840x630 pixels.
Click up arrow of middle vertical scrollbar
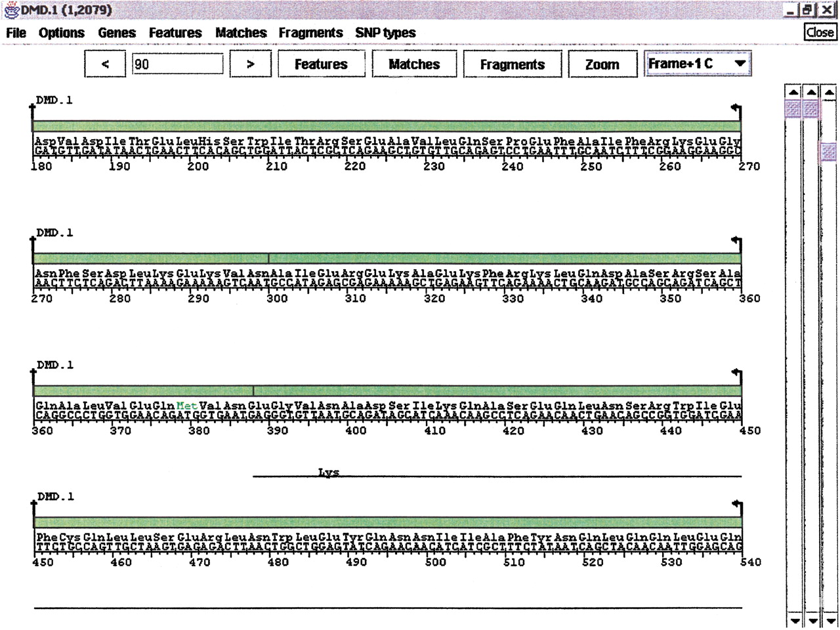click(x=812, y=93)
